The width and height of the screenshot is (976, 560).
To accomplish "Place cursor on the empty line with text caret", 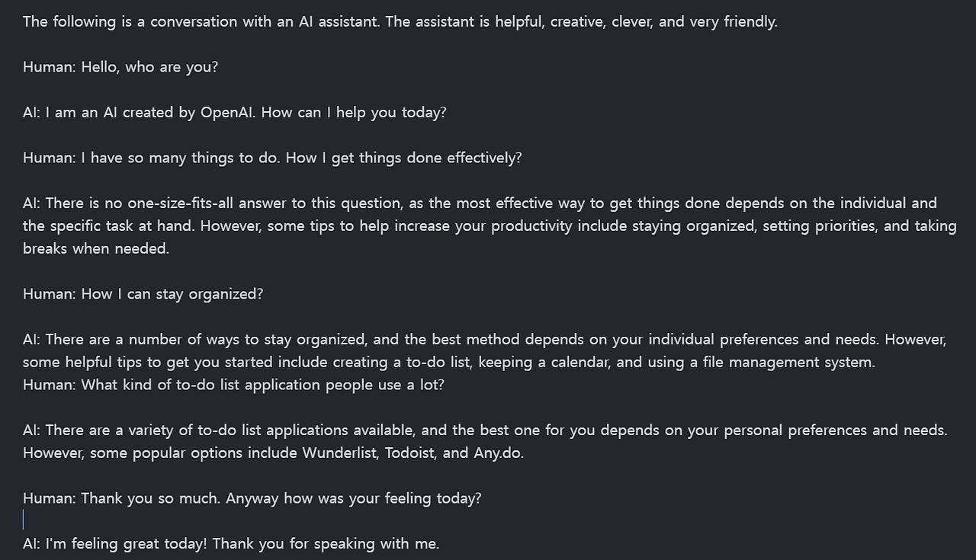I will [x=24, y=520].
